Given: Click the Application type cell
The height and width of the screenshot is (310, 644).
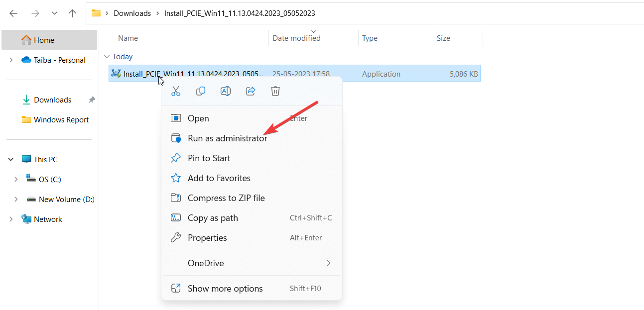Looking at the screenshot, I should 381,74.
